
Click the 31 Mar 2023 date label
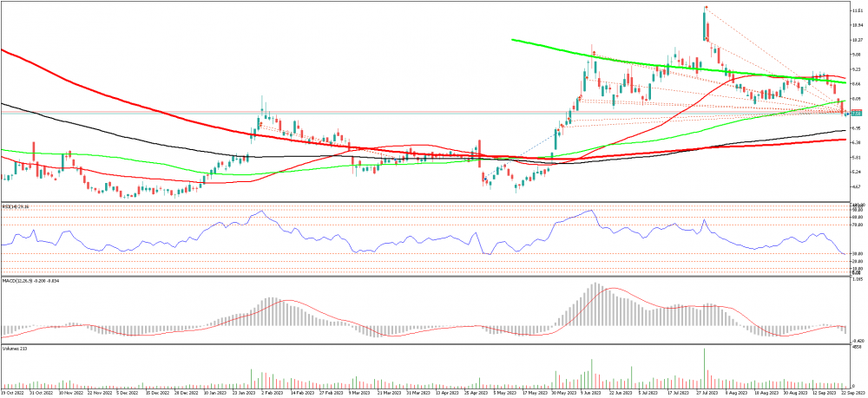click(x=418, y=393)
